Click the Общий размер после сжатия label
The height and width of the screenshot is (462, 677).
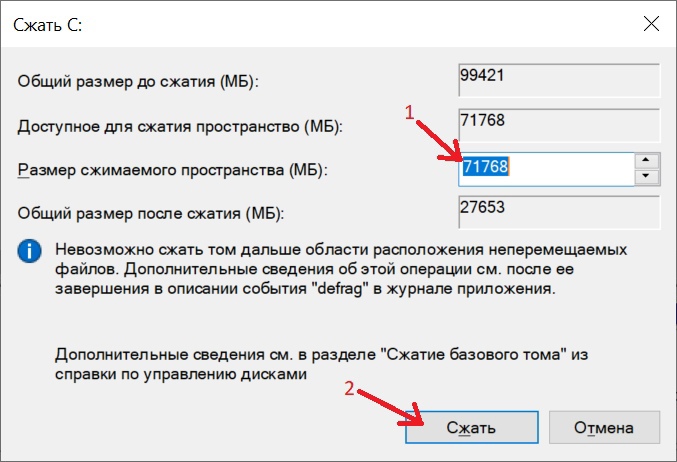(x=151, y=214)
